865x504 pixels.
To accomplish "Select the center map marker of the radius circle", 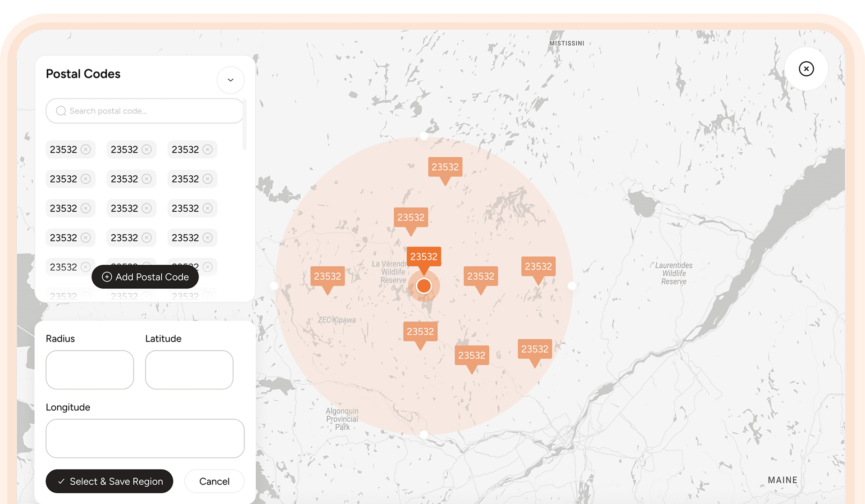I will tap(423, 286).
